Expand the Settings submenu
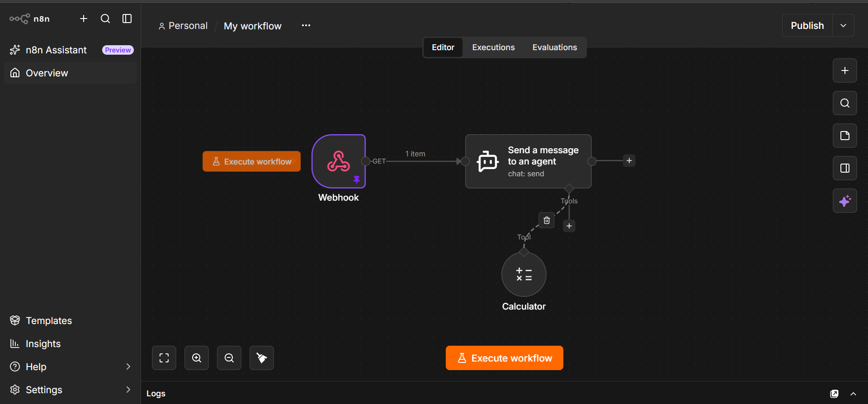The image size is (868, 404). click(71, 390)
